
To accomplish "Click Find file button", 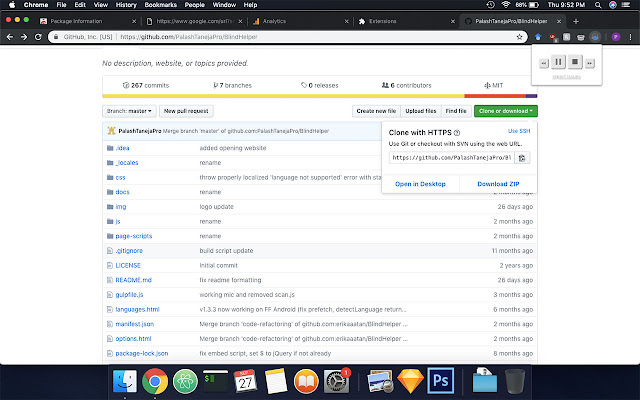I will tap(456, 111).
